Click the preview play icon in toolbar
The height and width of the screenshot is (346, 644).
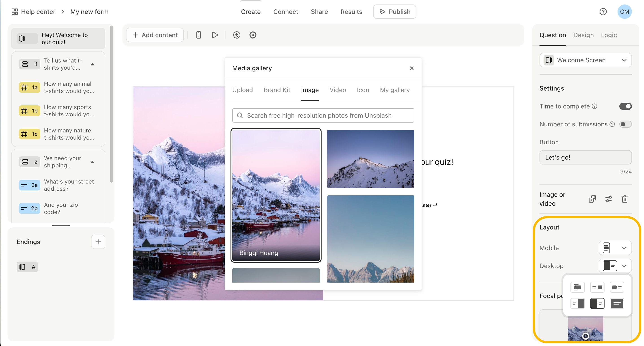coord(215,35)
